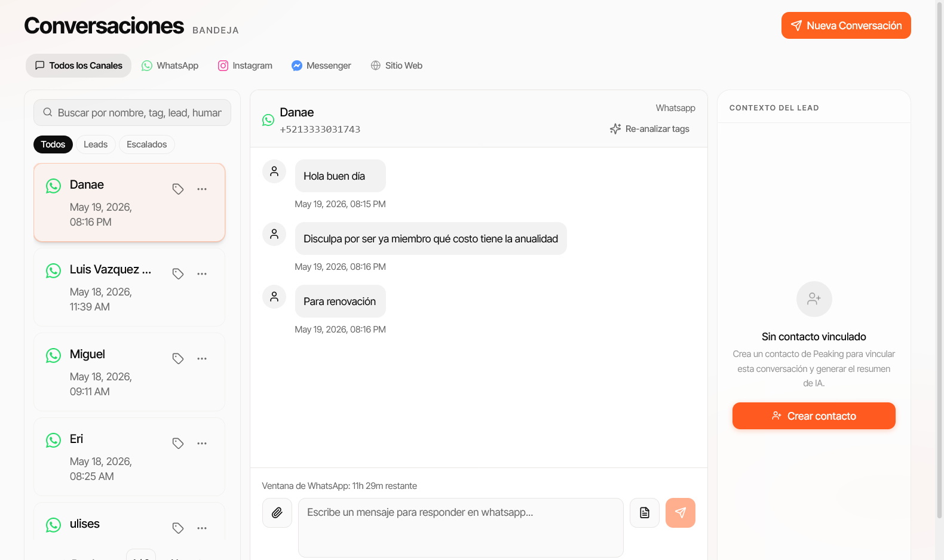This screenshot has width=944, height=560.
Task: Click the WhatsApp icon on Miguel's card
Action: pyautogui.click(x=53, y=355)
